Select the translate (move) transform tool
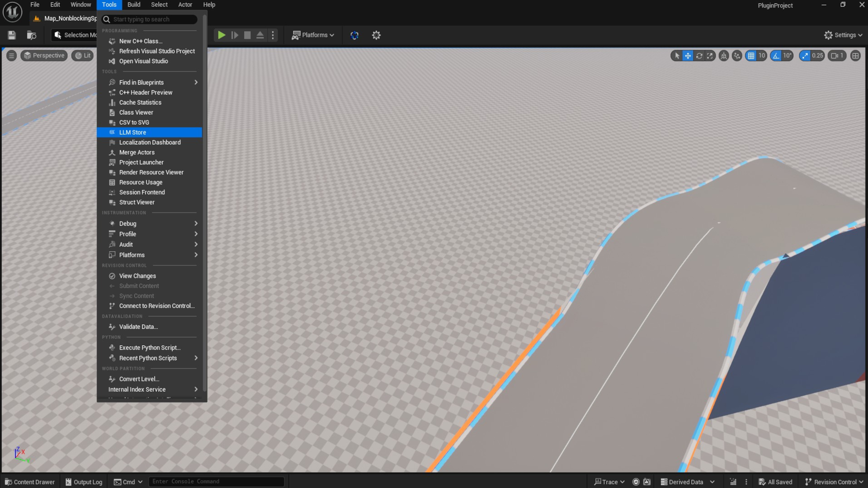868x488 pixels. click(x=688, y=56)
